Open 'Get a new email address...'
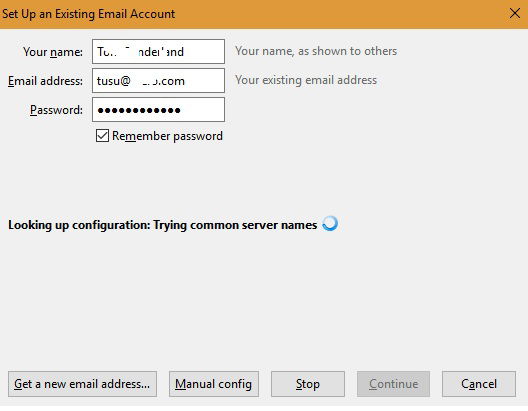 [82, 384]
